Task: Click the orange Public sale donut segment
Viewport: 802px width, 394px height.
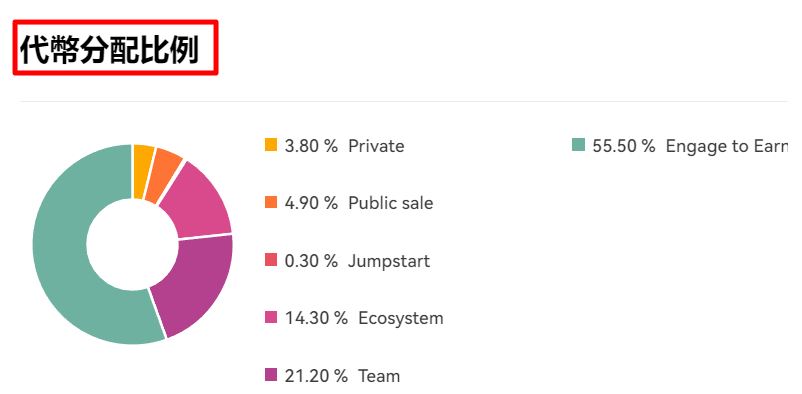Action: 164,174
